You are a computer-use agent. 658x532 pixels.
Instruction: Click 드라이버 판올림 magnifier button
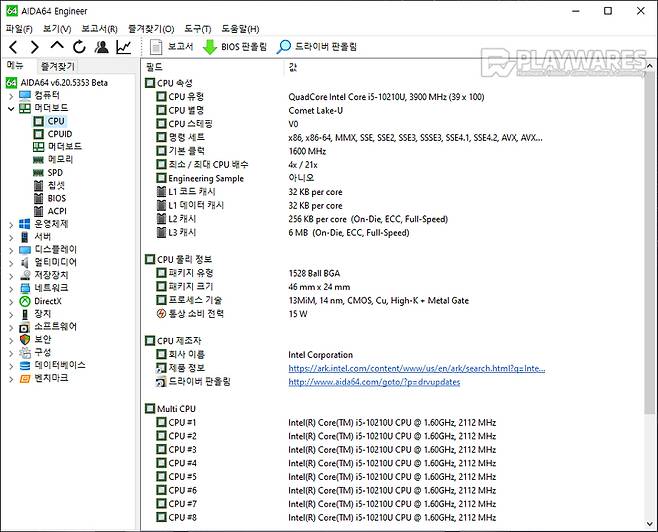[x=317, y=47]
